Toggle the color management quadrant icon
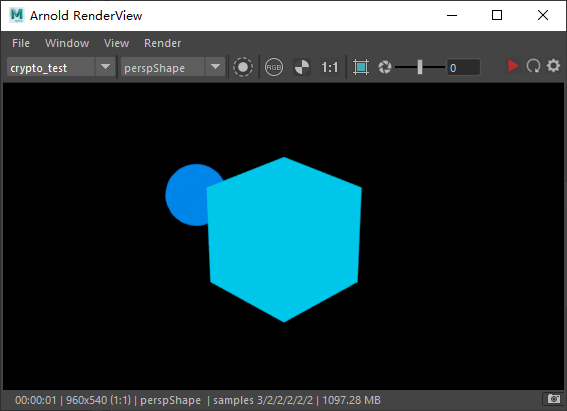This screenshot has height=411, width=567. pos(302,67)
